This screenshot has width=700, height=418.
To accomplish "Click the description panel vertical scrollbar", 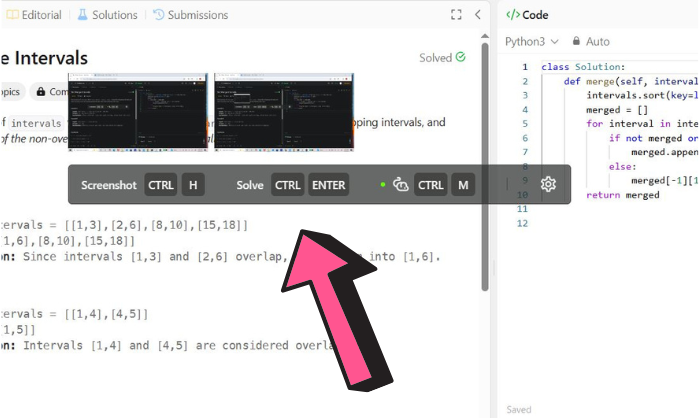I will coord(485,180).
